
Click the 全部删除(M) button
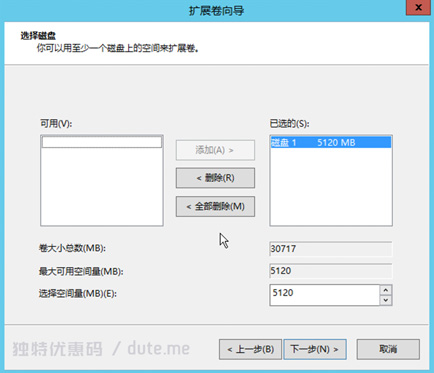(x=215, y=207)
